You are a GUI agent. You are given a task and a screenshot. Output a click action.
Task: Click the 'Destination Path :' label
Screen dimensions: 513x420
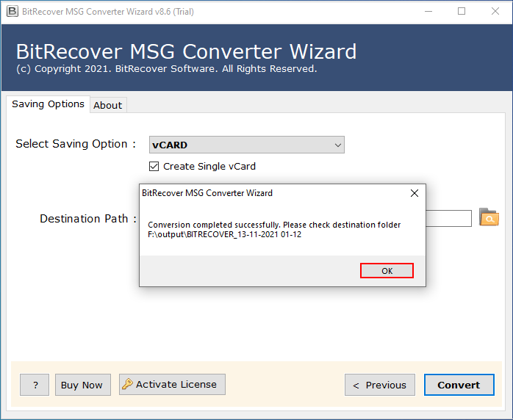tap(88, 218)
